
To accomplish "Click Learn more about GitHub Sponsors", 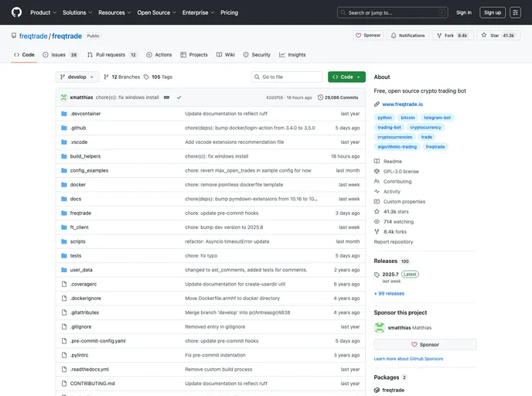I will [408, 359].
